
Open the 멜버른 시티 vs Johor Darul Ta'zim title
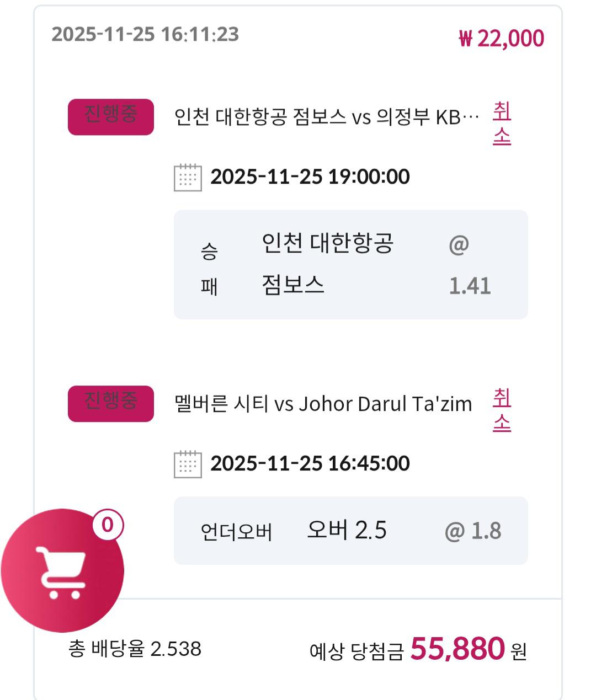tap(323, 404)
